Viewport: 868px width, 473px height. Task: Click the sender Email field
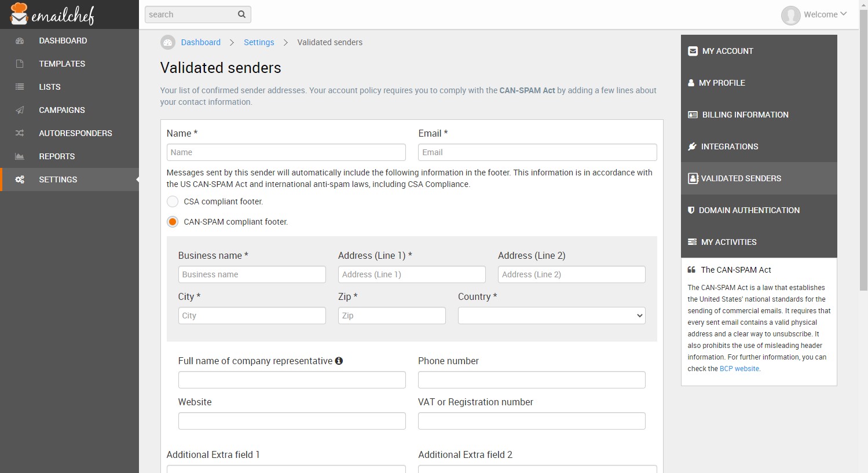coord(537,152)
